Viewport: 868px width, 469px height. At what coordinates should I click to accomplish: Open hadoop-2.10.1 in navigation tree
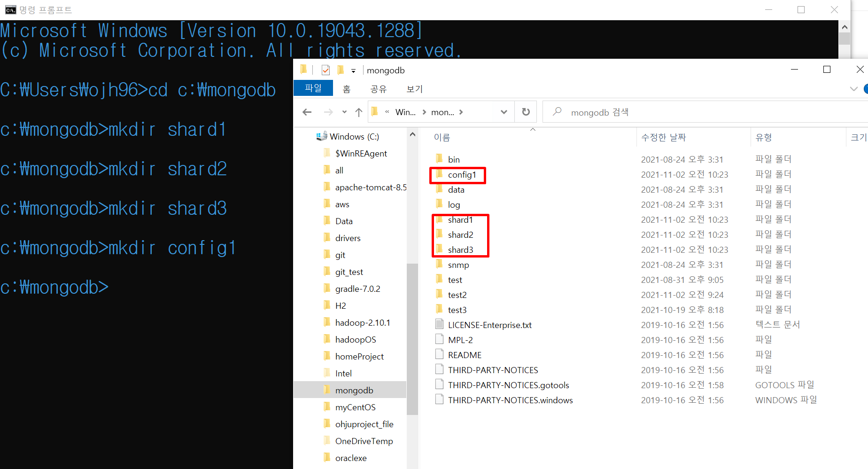[363, 323]
